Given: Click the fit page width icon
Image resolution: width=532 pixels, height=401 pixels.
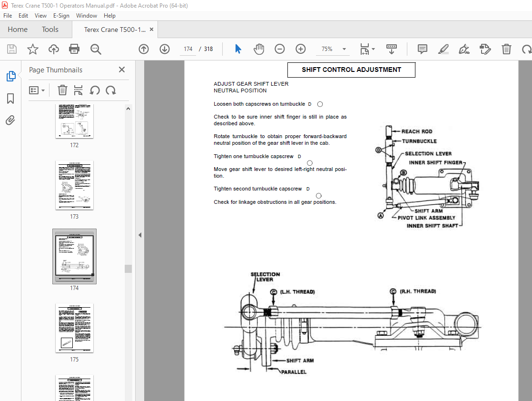Looking at the screenshot, I should click(x=365, y=49).
